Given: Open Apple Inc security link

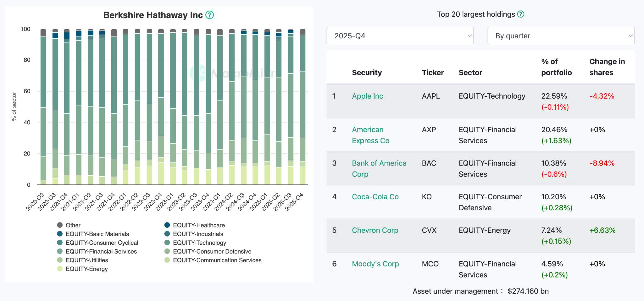Looking at the screenshot, I should point(367,96).
